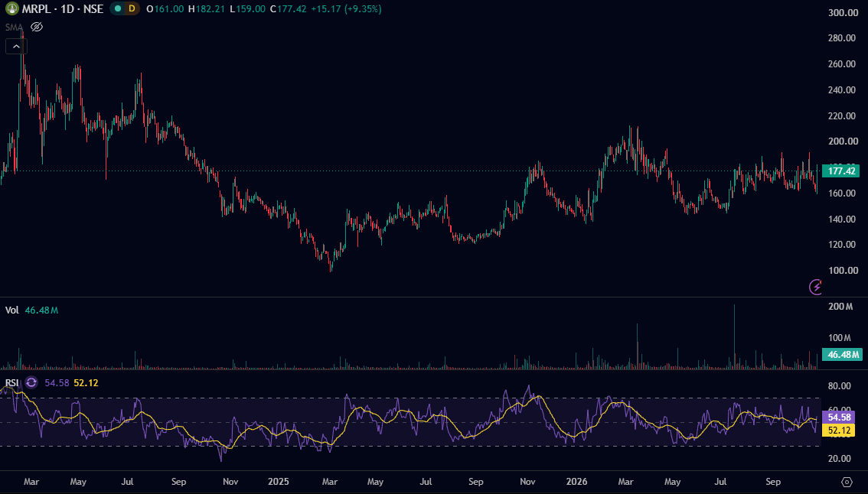
Task: Select the RSI indicator label
Action: [12, 383]
